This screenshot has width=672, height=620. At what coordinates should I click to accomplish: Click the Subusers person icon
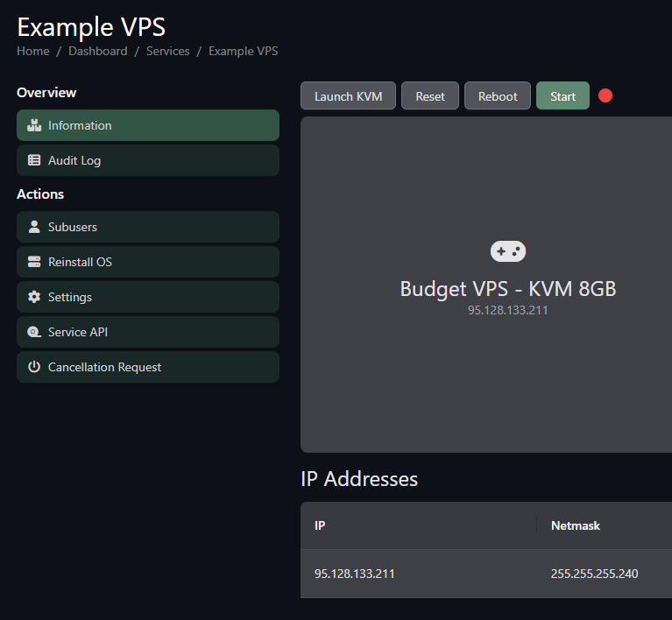34,227
